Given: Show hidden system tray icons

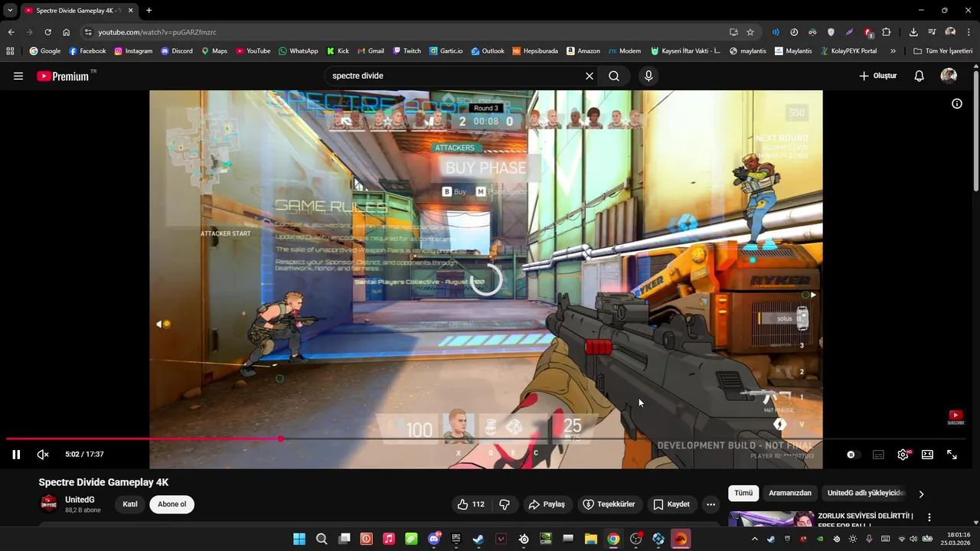Looking at the screenshot, I should (x=754, y=539).
